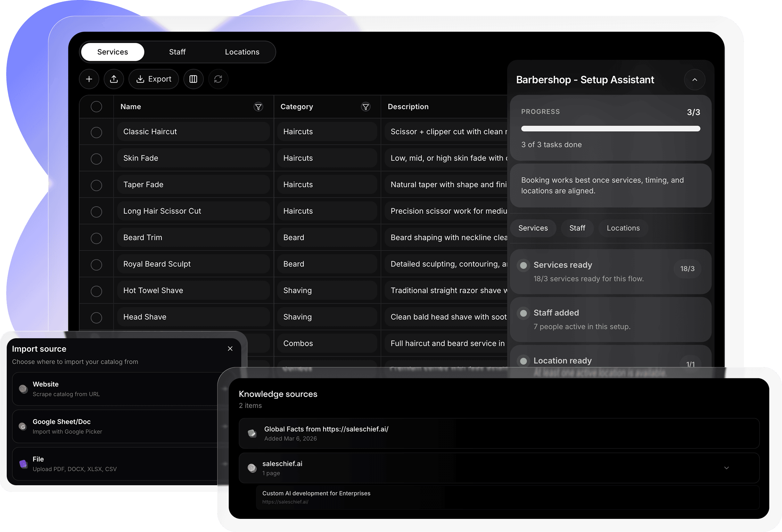Click the setup progress bar
782x532 pixels.
[x=610, y=128]
